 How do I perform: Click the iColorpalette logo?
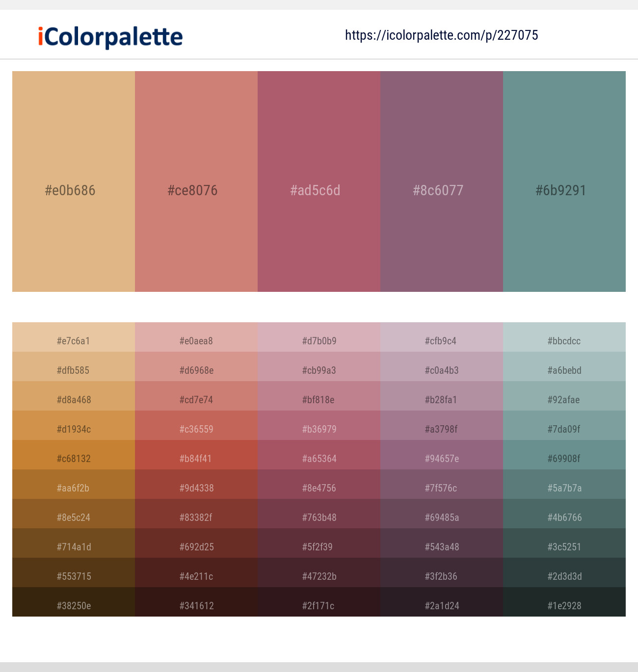coord(110,37)
